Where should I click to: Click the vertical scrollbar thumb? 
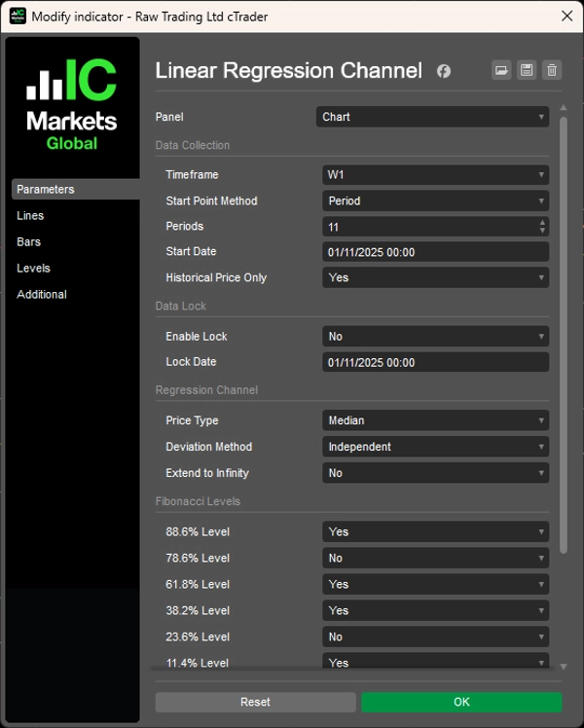pos(563,331)
